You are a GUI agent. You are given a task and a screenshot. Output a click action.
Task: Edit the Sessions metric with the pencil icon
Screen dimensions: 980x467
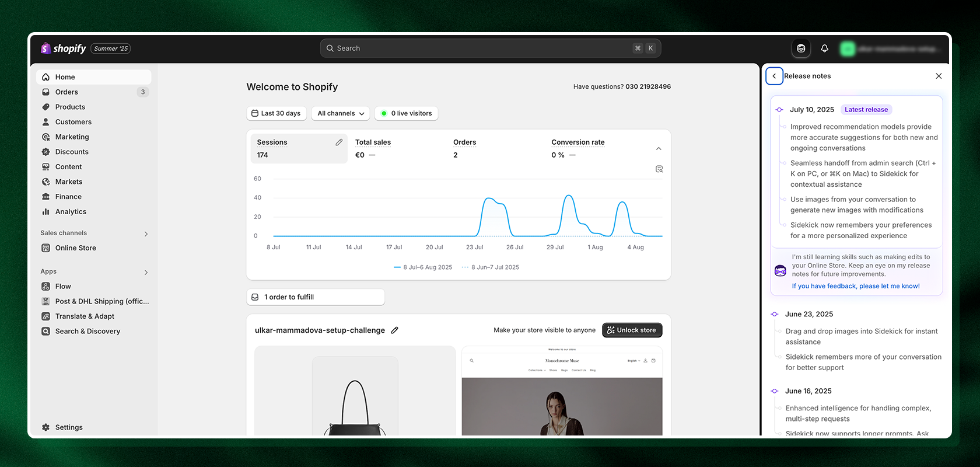(x=339, y=142)
